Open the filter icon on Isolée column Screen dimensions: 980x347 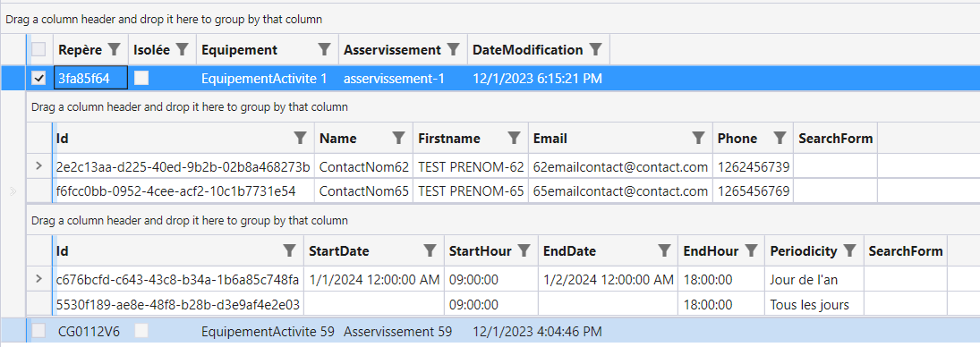coord(182,49)
